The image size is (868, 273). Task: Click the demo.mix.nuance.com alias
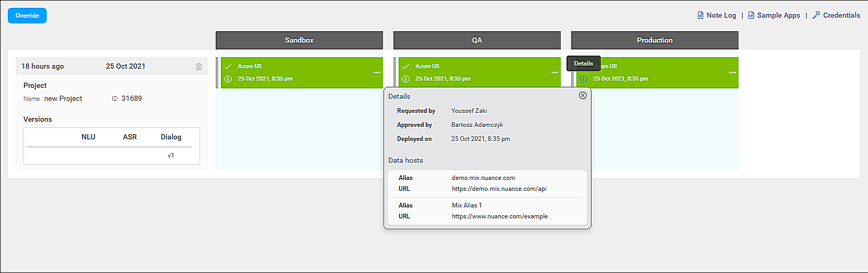click(483, 178)
